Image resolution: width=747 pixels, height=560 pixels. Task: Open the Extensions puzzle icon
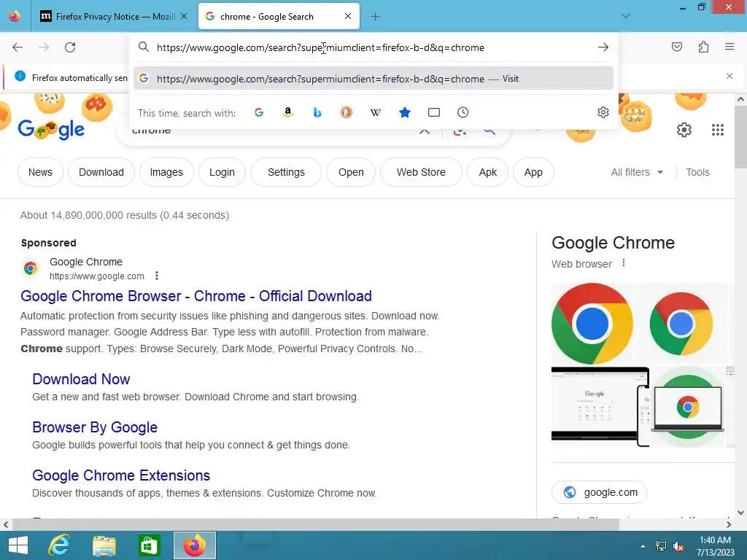[x=703, y=47]
